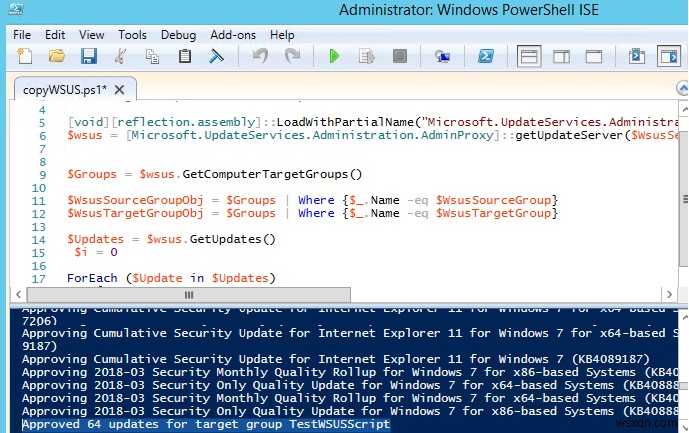Click GetComputerTargetGroups() method call
This screenshot has width=689, height=433.
(x=272, y=174)
